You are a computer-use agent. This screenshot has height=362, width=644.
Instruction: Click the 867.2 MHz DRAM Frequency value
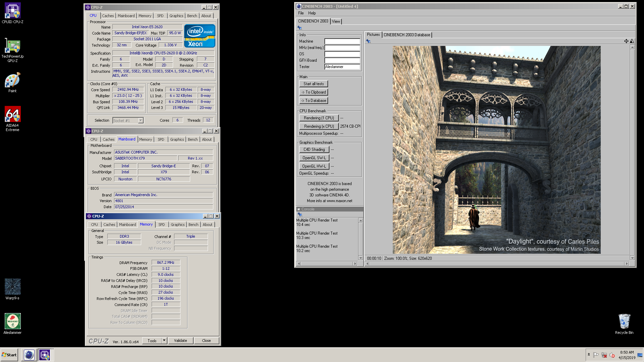tap(166, 262)
